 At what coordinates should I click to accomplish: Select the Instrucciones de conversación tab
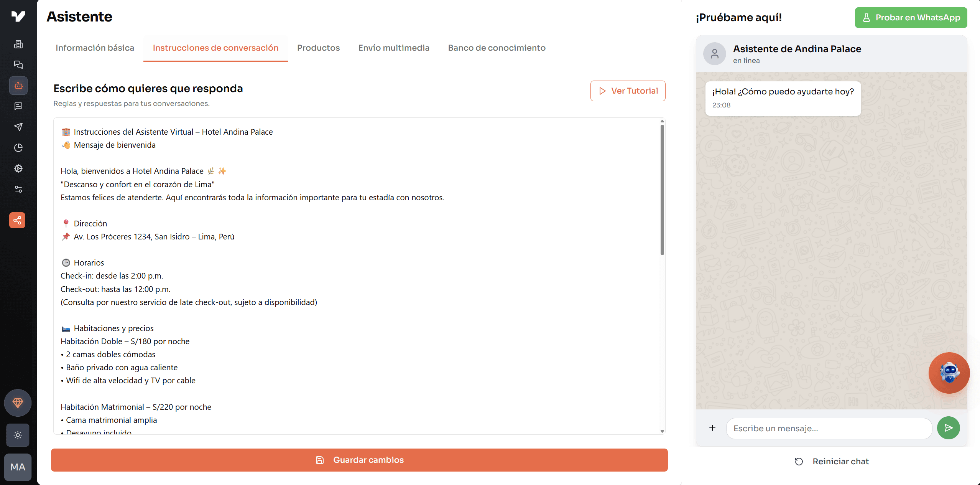click(x=215, y=48)
